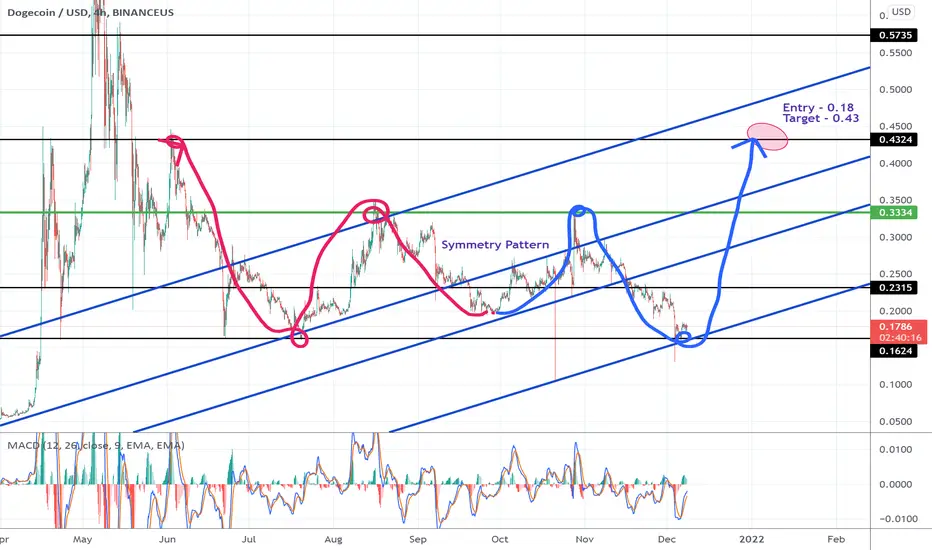932x550 pixels.
Task: Click the 0.3500 price axis tick
Action: (x=895, y=200)
